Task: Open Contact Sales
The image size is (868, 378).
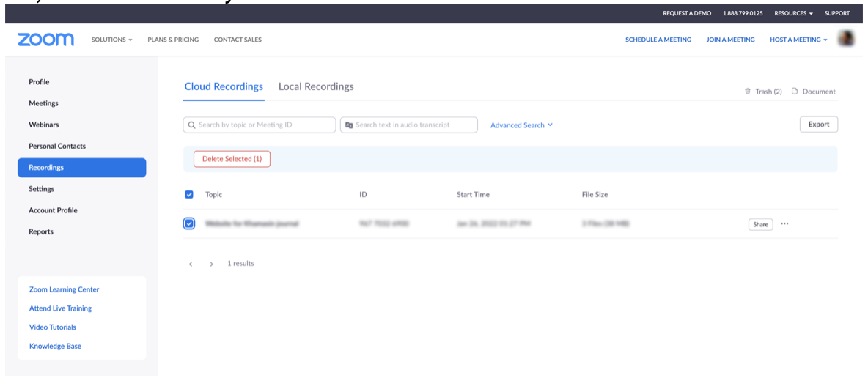Action: coord(238,40)
